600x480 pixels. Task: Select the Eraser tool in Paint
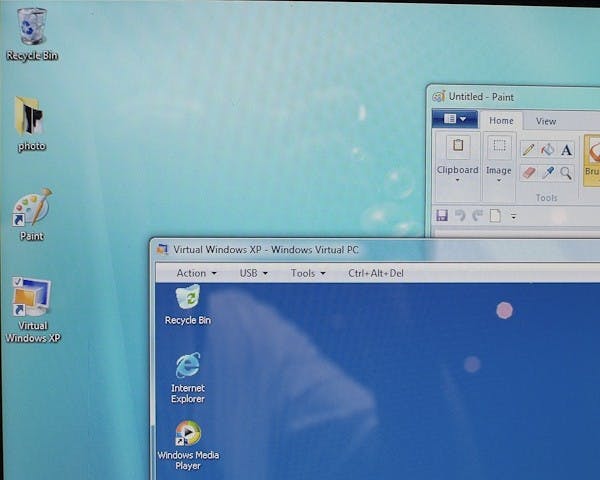(x=528, y=173)
